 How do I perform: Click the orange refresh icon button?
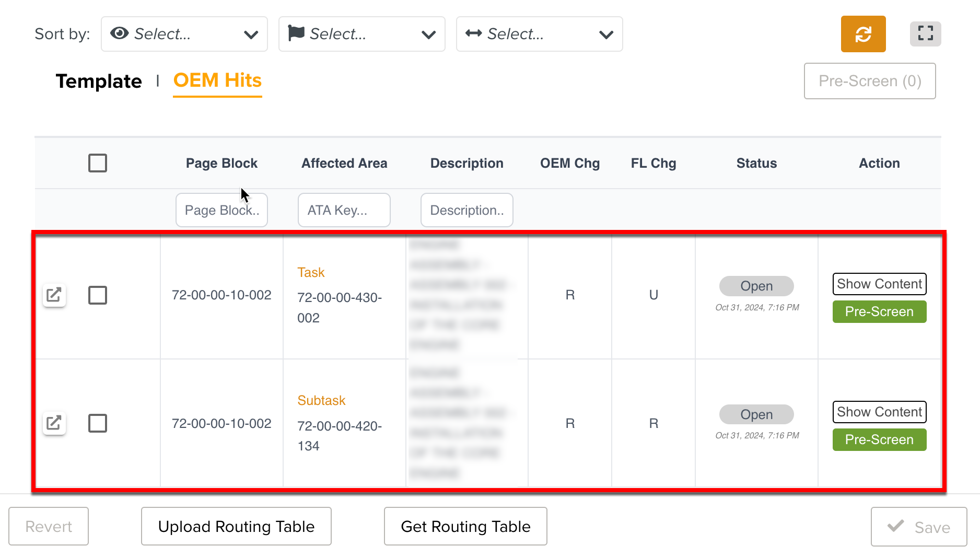point(863,34)
